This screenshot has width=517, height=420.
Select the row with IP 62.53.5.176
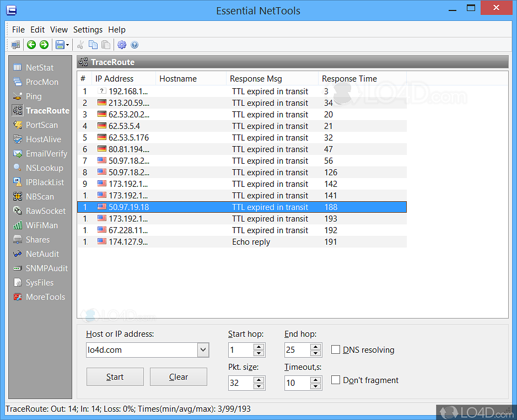pos(242,137)
